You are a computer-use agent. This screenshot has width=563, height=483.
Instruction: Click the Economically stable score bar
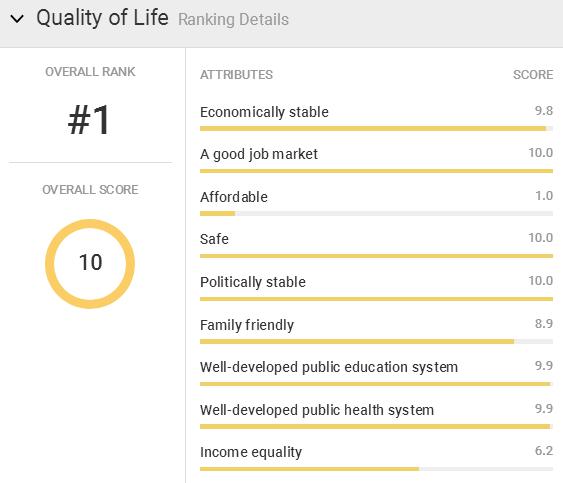tap(376, 129)
